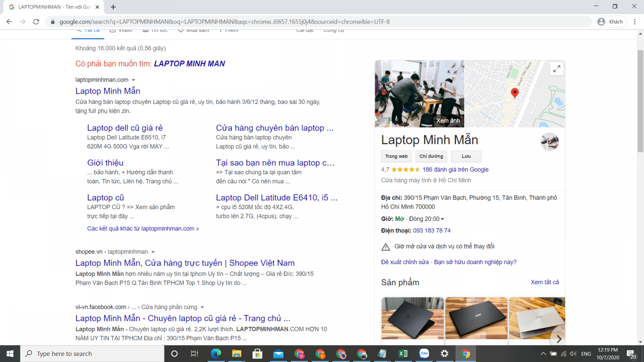Open Excel from the taskbar
Screen dimensions: 644x362
coord(403,354)
